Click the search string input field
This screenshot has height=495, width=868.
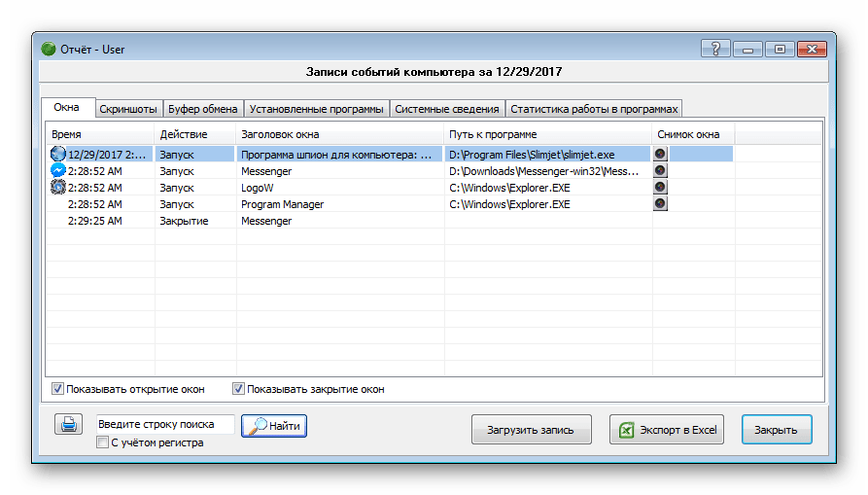pos(165,425)
